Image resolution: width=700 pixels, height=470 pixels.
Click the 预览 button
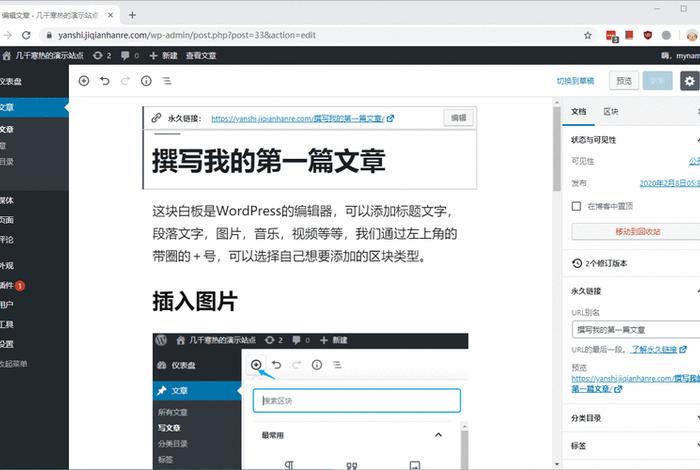pyautogui.click(x=624, y=81)
